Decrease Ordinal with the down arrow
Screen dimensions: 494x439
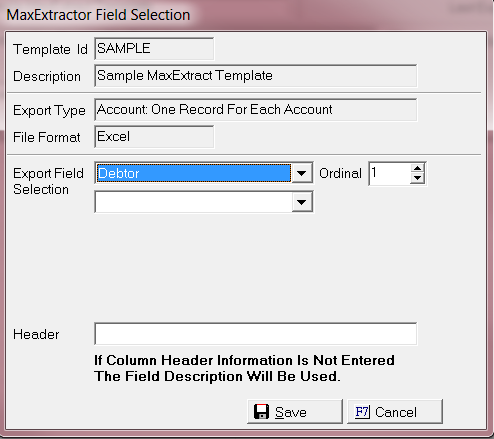(417, 178)
